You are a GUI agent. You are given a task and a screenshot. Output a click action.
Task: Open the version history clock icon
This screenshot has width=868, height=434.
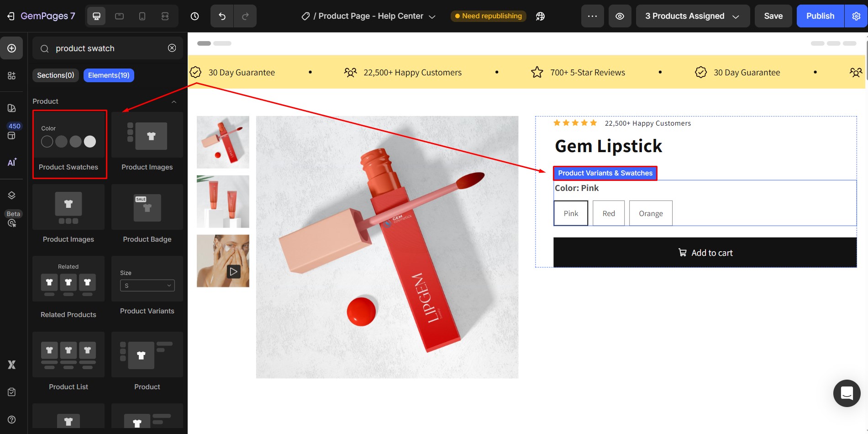pyautogui.click(x=195, y=16)
